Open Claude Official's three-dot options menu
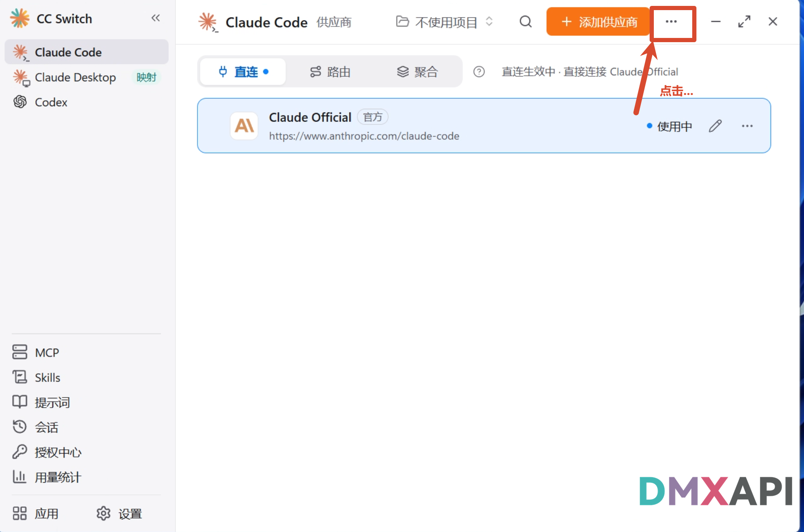 (x=747, y=126)
